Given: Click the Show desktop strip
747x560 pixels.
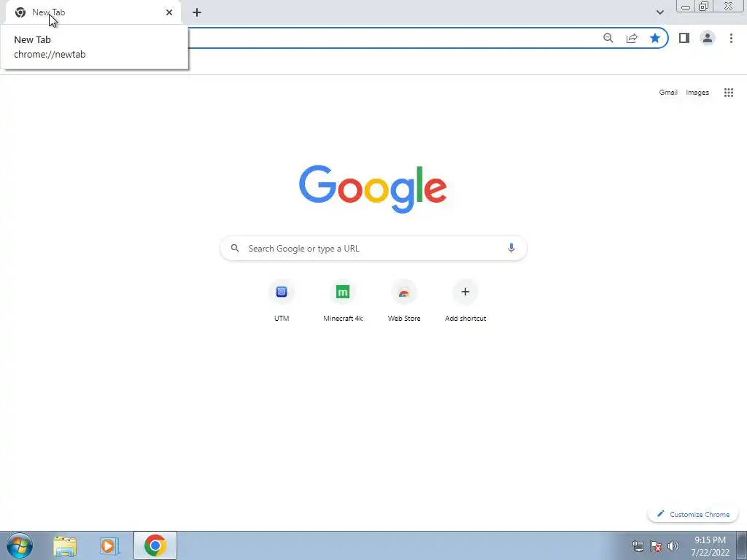Looking at the screenshot, I should 742,545.
